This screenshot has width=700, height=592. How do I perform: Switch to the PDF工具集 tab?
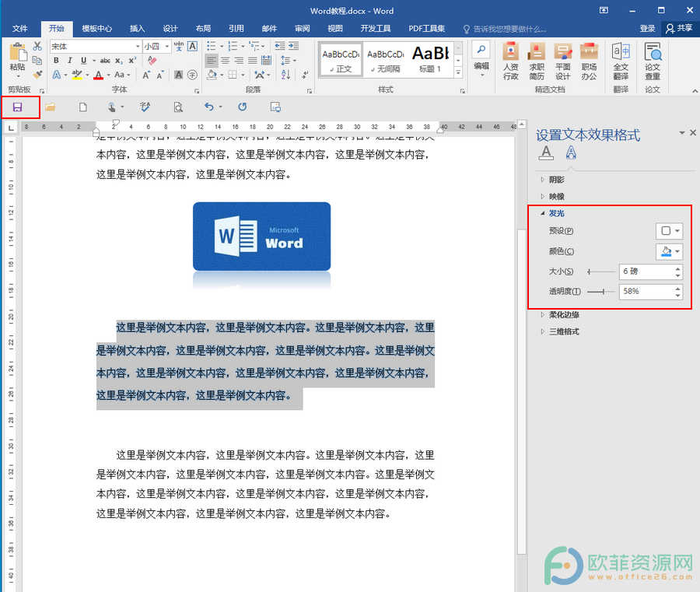pyautogui.click(x=427, y=29)
